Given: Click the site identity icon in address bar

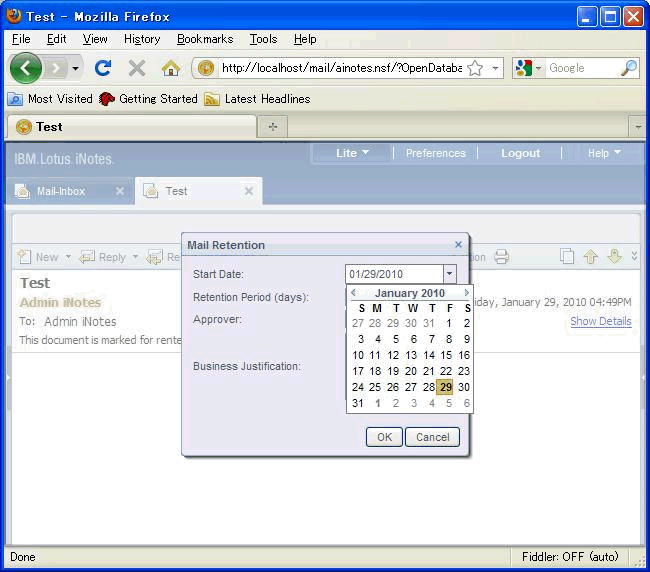Looking at the screenshot, I should (206, 68).
